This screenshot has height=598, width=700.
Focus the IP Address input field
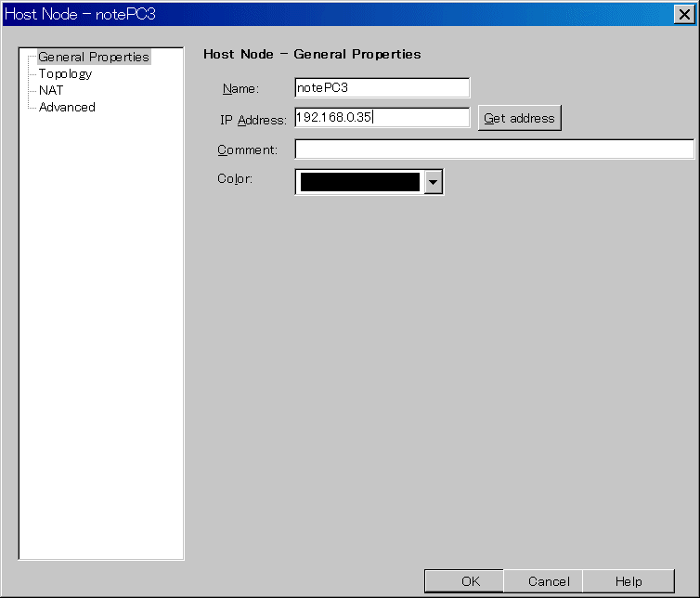tap(382, 118)
